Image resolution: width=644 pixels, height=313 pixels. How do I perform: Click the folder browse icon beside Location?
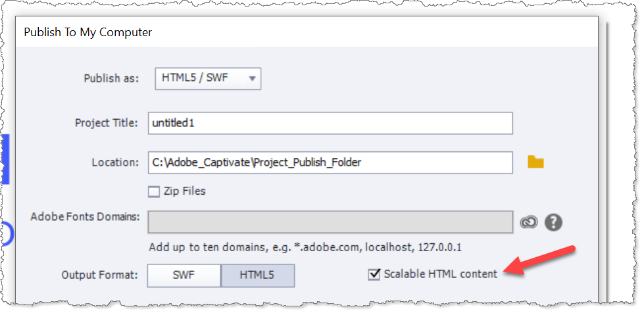535,162
